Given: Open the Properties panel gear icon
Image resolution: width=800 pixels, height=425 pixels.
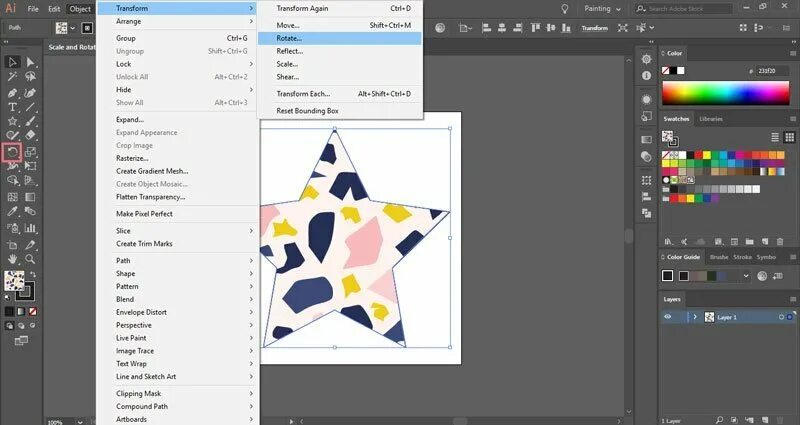Looking at the screenshot, I should pos(646,59).
